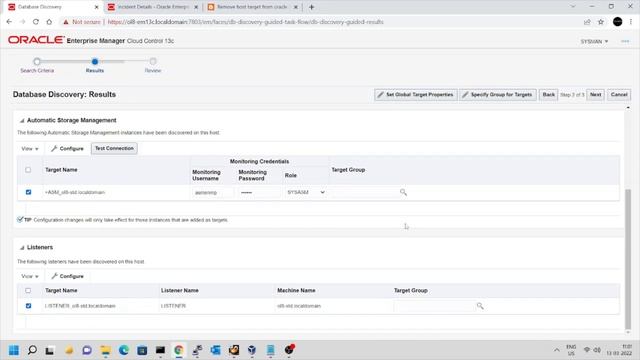
Task: Uncheck the LISTENER target row checkbox
Action: tap(28, 306)
